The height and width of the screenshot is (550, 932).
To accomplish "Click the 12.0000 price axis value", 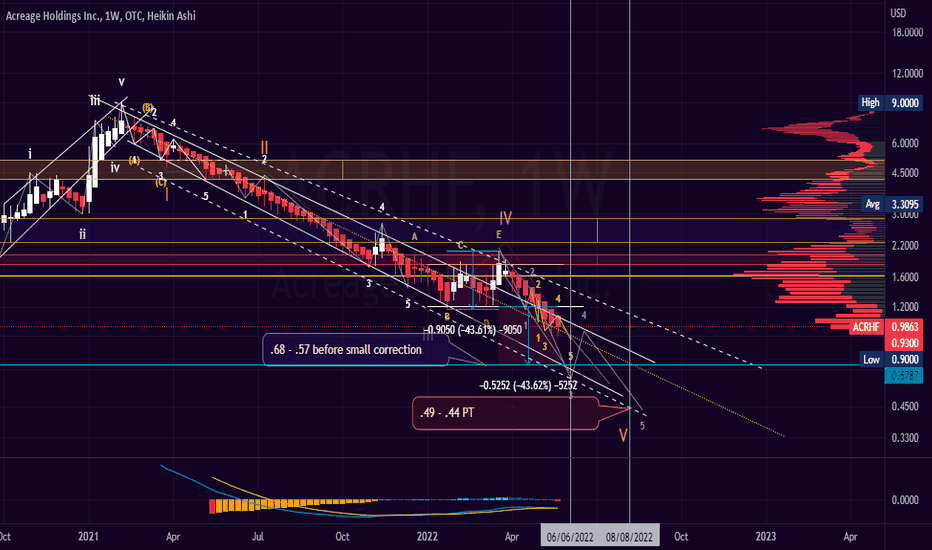I will (907, 74).
